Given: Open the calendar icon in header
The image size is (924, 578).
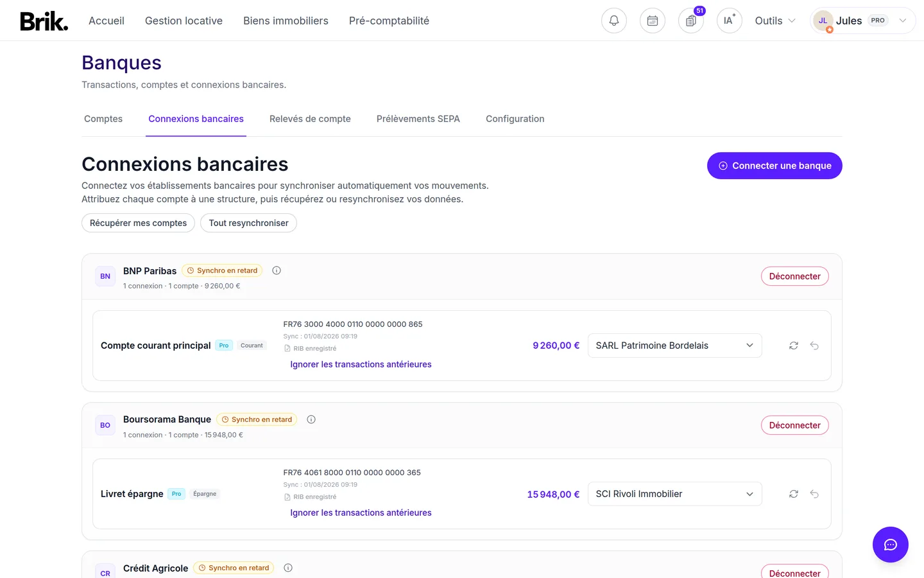Looking at the screenshot, I should (x=653, y=21).
